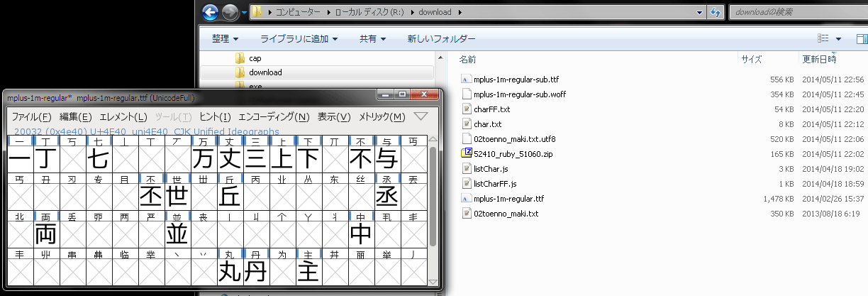The image size is (868, 296).
Task: Select the 丸 glyph cell
Action: [x=230, y=272]
